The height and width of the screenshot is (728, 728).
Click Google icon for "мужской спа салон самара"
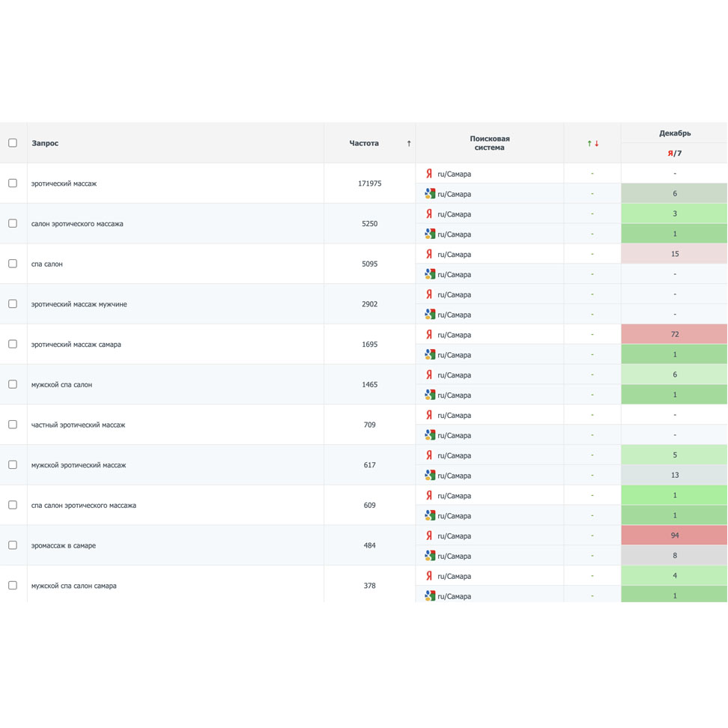430,596
